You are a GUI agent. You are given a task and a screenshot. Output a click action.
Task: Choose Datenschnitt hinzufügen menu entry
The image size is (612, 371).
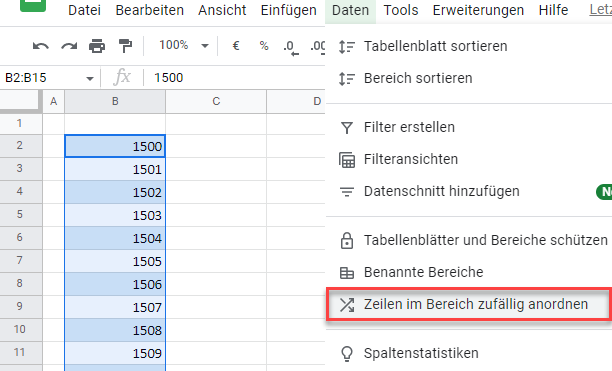tap(469, 192)
